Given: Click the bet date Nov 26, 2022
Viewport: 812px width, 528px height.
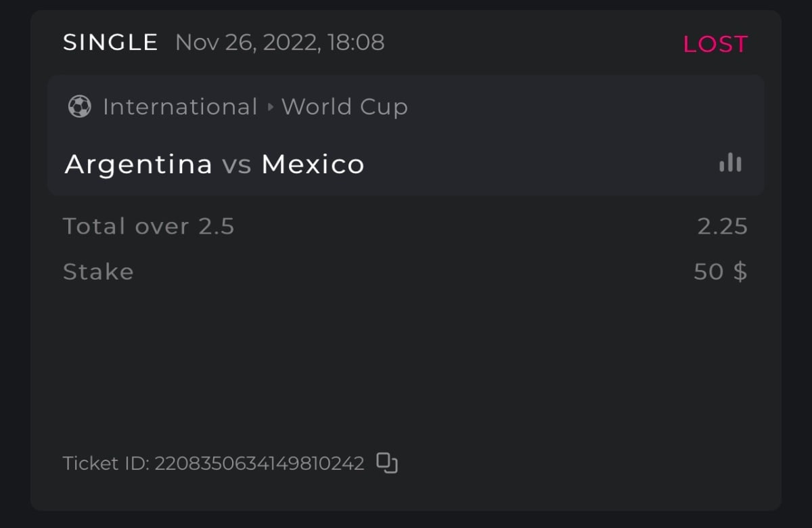Looking at the screenshot, I should coord(248,43).
